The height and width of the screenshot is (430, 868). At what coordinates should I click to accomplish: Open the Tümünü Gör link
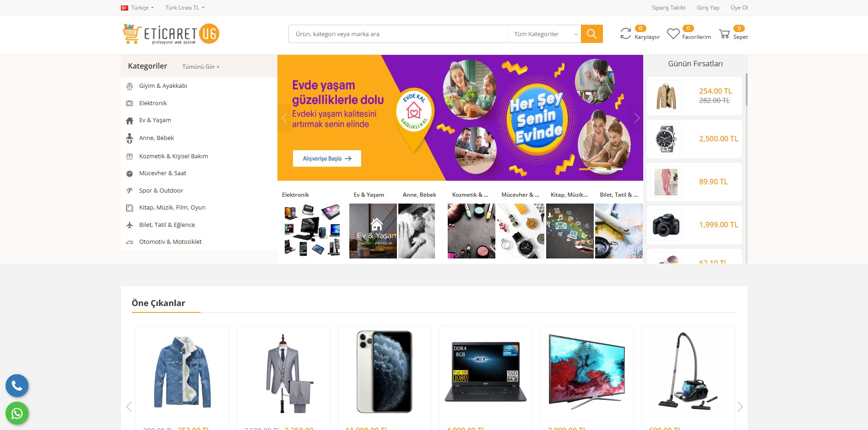click(201, 67)
